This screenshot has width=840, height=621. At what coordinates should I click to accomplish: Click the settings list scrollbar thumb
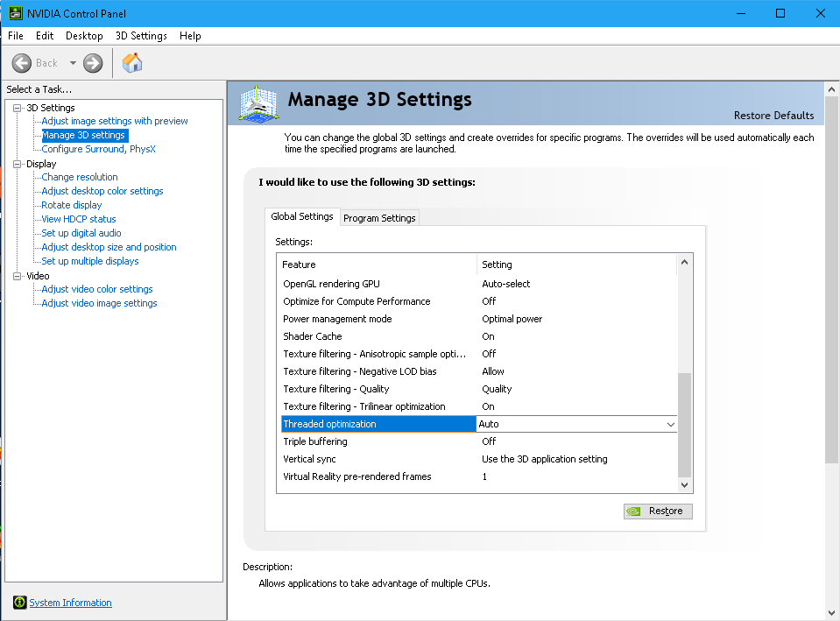point(685,425)
